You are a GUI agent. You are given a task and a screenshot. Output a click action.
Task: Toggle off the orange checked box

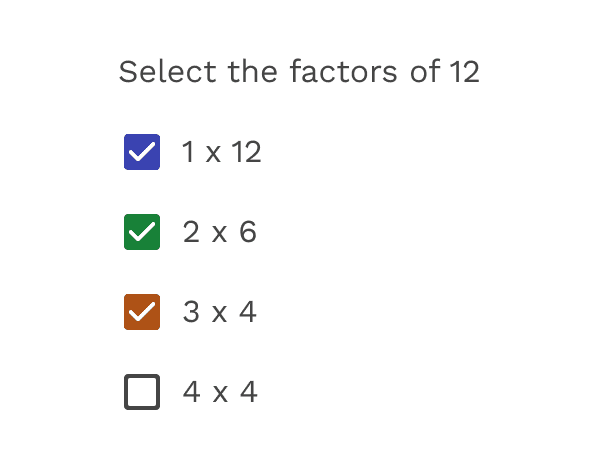point(142,312)
